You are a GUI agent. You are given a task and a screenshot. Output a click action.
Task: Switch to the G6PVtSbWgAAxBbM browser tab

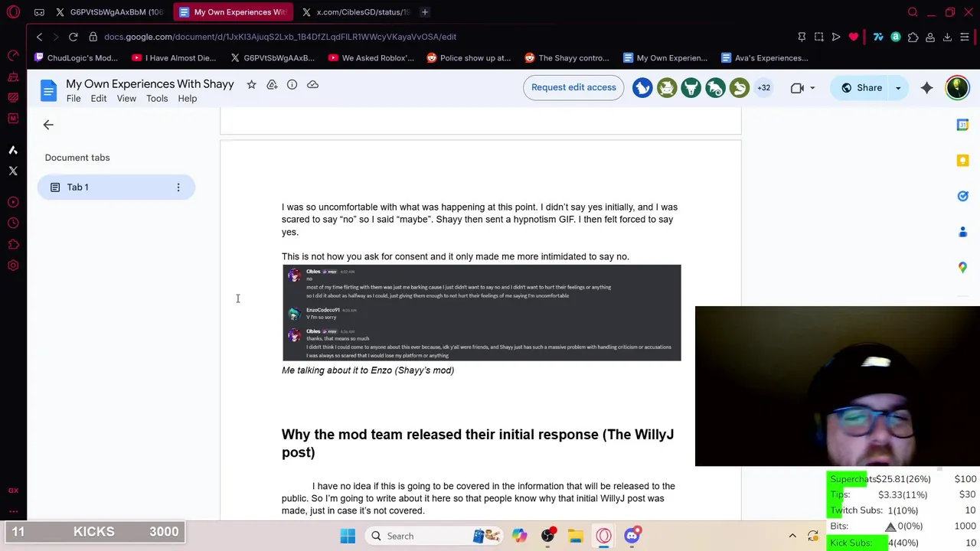[x=109, y=12]
